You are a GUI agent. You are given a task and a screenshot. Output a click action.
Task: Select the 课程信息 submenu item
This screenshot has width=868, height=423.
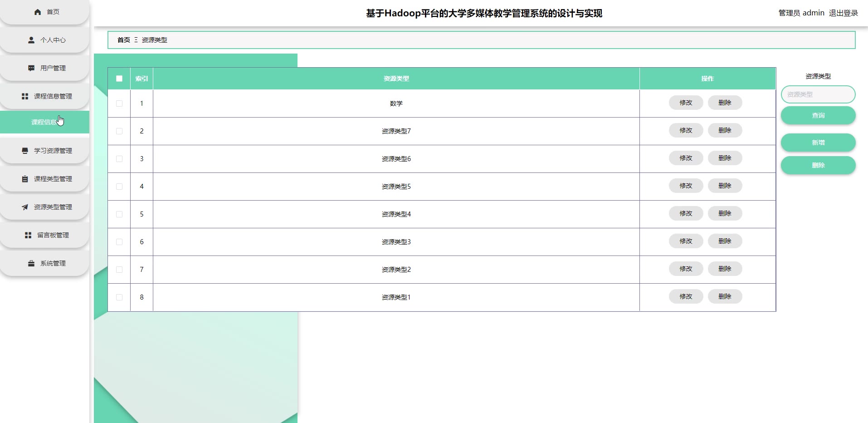(44, 122)
